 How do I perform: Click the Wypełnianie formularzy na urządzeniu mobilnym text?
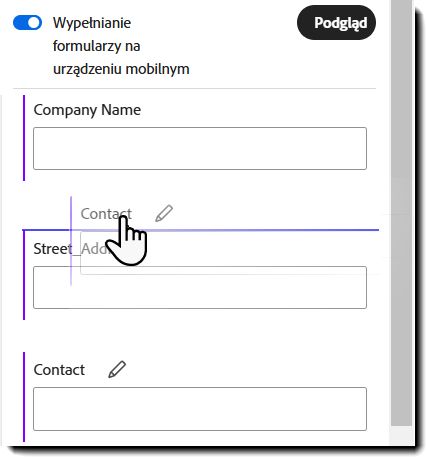point(121,46)
